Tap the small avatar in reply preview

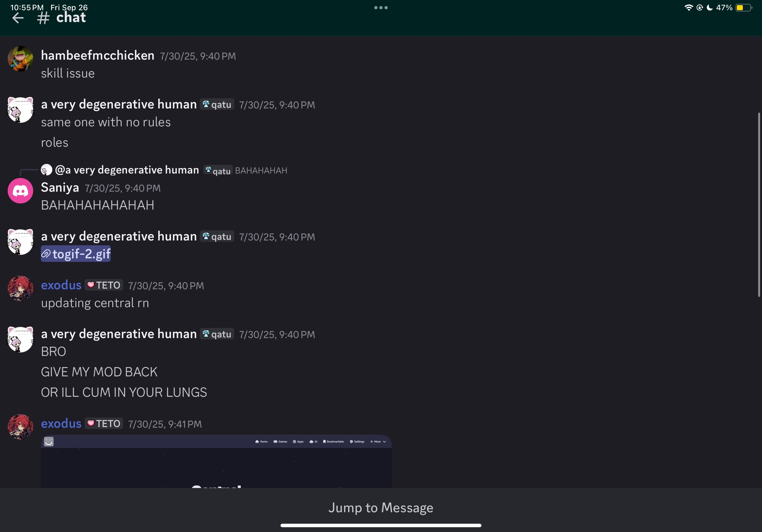pos(47,170)
